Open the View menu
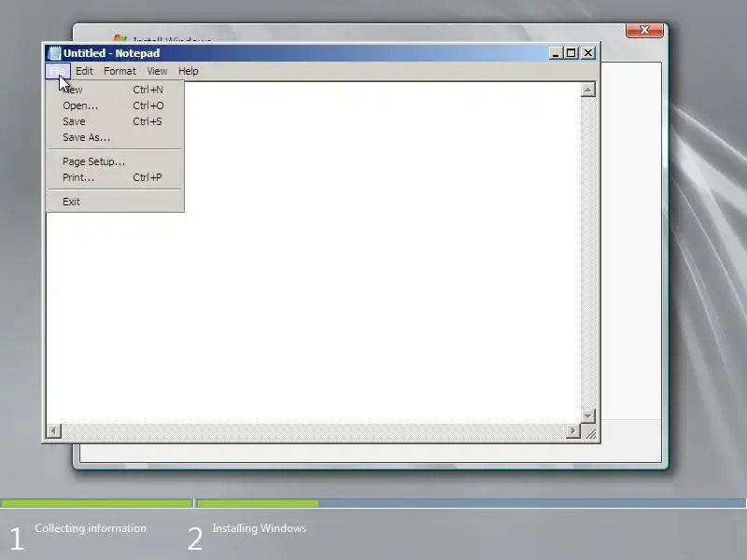Screen dimensions: 747x560 (157, 71)
